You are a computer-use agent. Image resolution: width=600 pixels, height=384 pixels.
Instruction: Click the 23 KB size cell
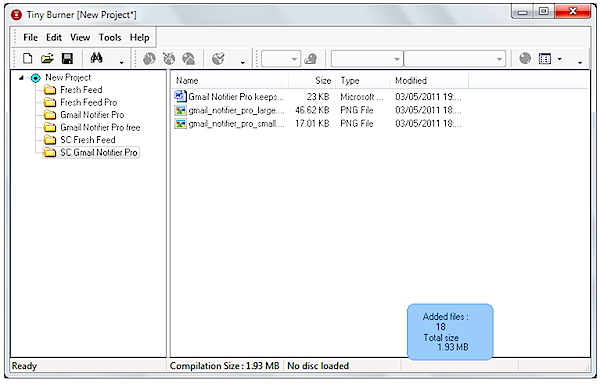click(x=318, y=97)
